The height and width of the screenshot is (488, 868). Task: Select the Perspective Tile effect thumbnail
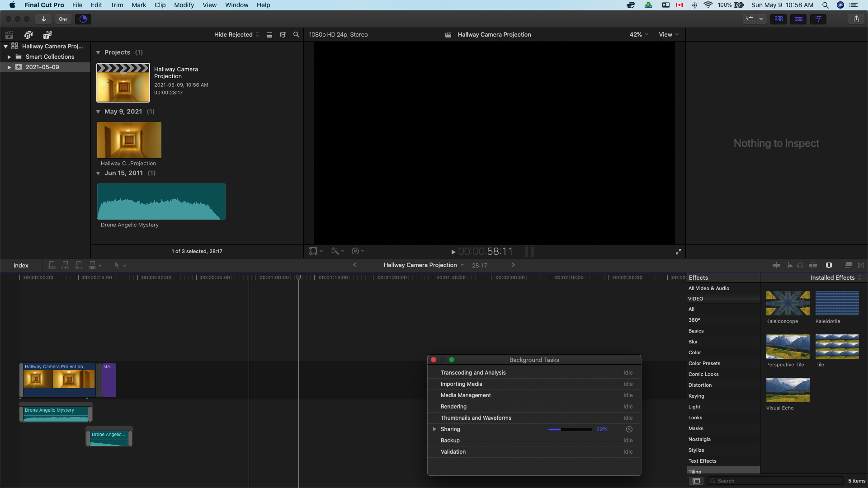click(788, 347)
